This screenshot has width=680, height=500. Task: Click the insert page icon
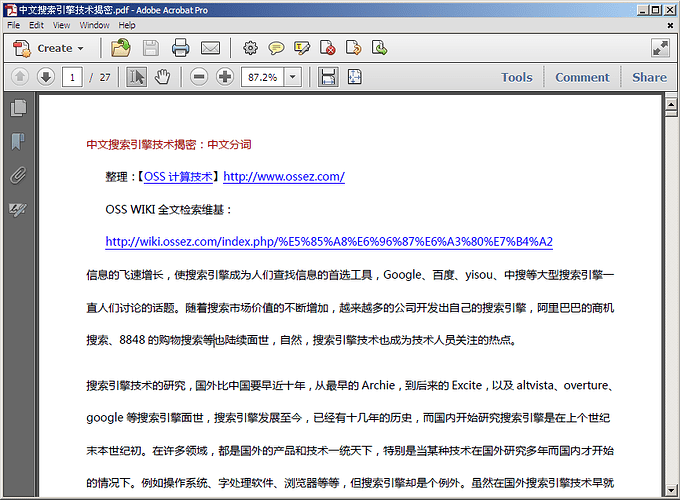tap(379, 48)
